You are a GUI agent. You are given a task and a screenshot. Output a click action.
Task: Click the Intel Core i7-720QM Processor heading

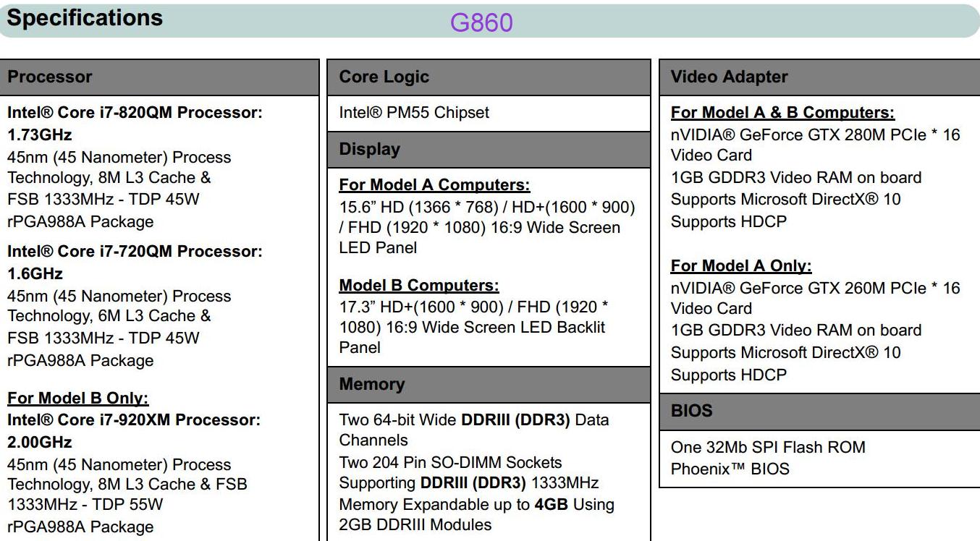(135, 263)
